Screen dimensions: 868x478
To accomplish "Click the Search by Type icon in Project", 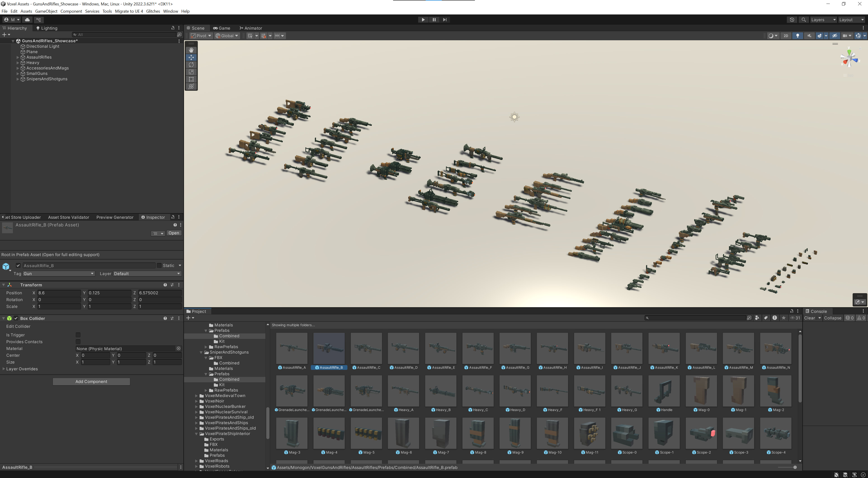I will click(757, 318).
